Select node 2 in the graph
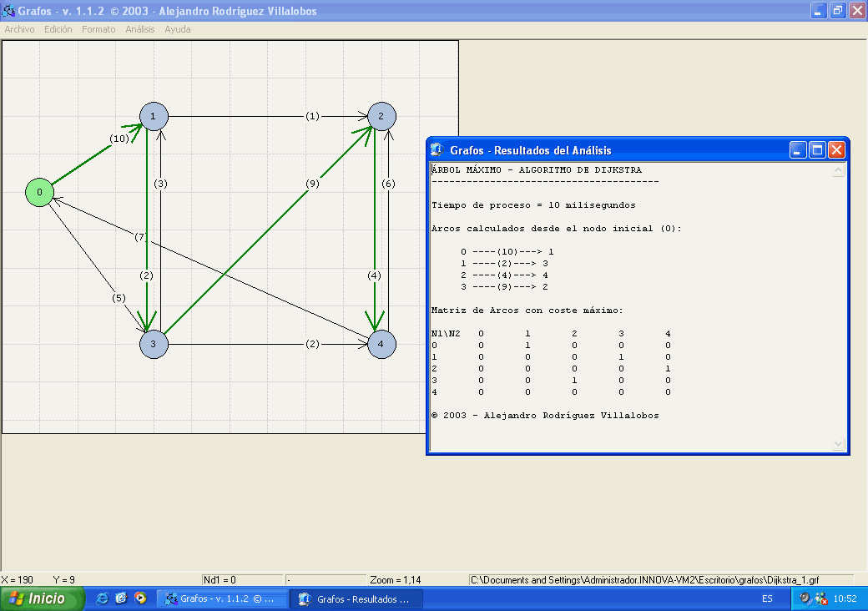The height and width of the screenshot is (611, 868). pyautogui.click(x=381, y=116)
